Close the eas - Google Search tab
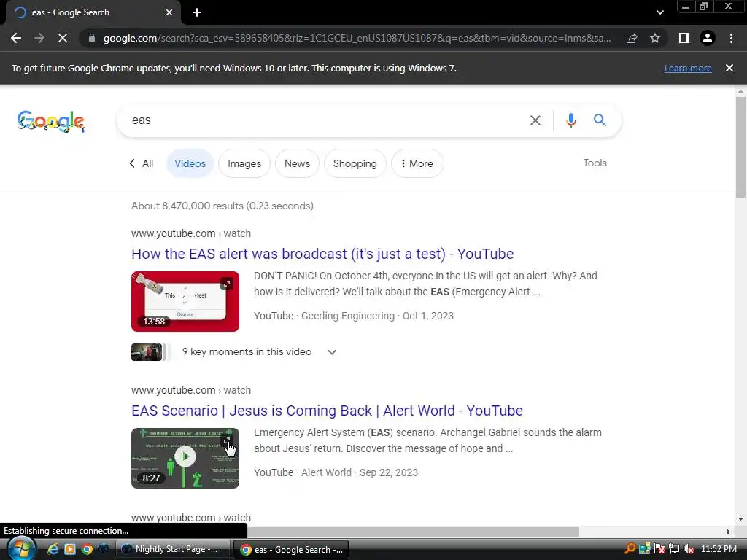The width and height of the screenshot is (747, 560). pos(169,12)
